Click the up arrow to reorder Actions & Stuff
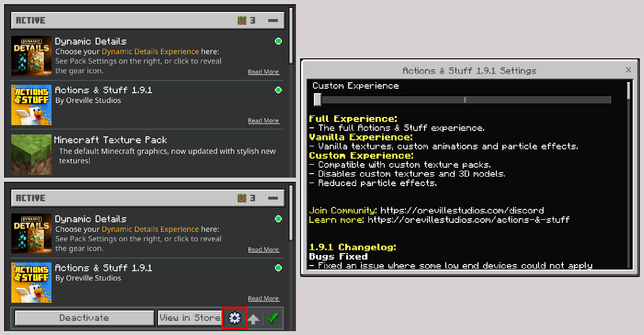 [254, 318]
